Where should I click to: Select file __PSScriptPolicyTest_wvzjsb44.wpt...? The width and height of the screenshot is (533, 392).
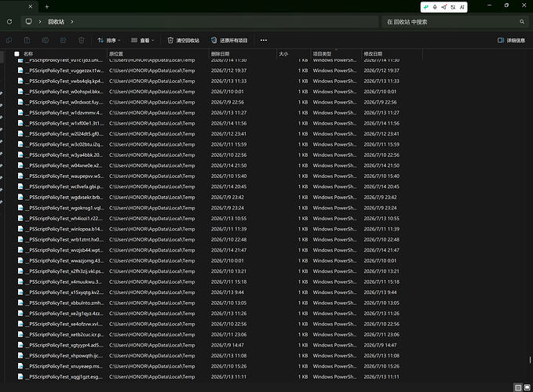click(x=66, y=250)
